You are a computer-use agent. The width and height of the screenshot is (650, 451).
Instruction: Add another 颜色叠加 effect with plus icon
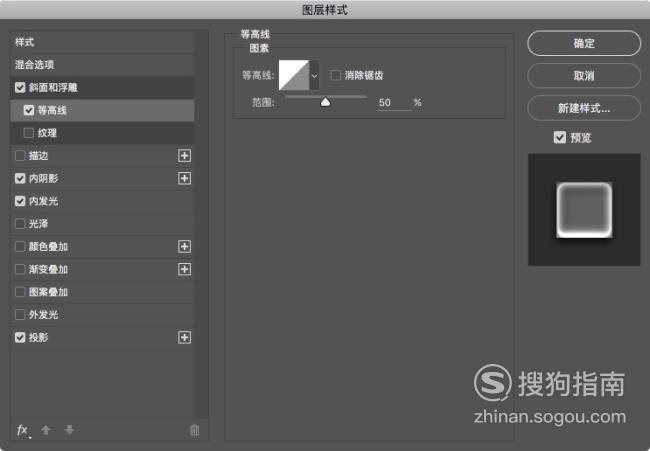(x=184, y=246)
